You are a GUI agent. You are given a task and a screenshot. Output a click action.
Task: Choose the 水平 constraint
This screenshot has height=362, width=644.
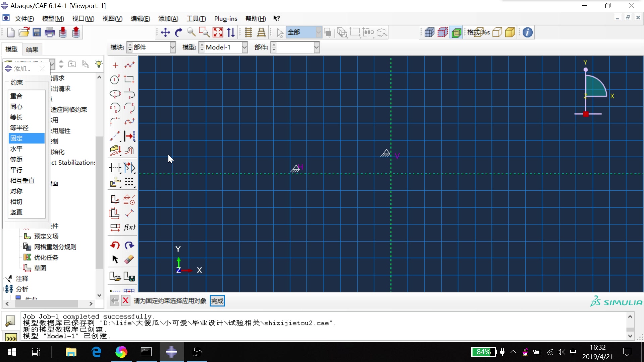26,149
